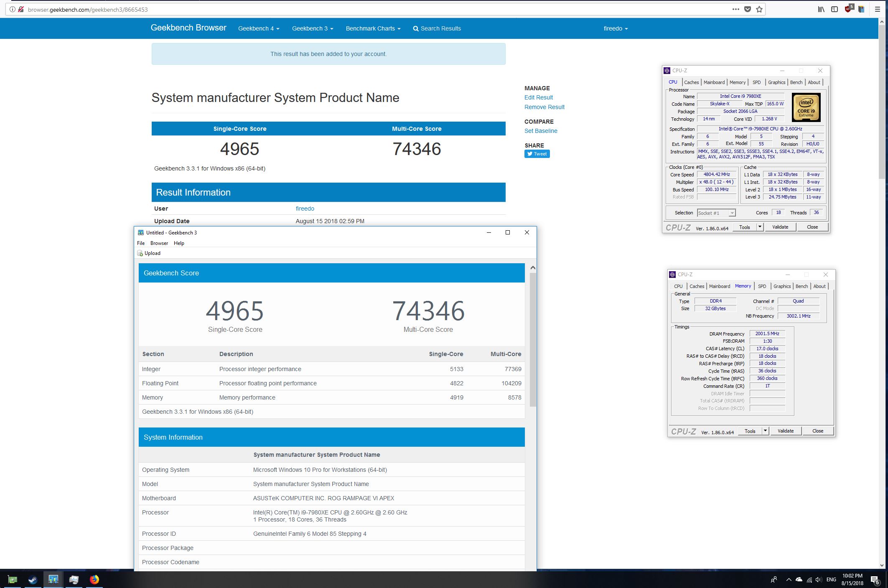This screenshot has width=888, height=588.
Task: Save page to Pocket
Action: (748, 9)
